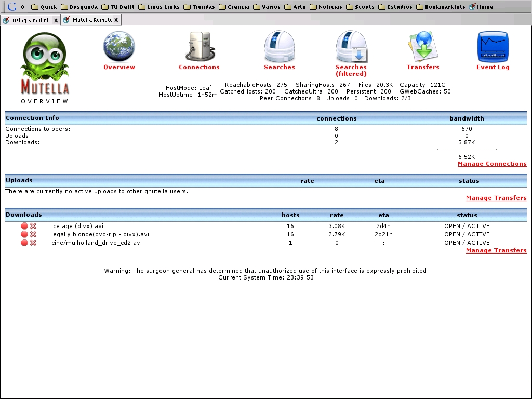This screenshot has height=399, width=532.
Task: Open the Ciencia bookmarks folder
Action: point(234,7)
